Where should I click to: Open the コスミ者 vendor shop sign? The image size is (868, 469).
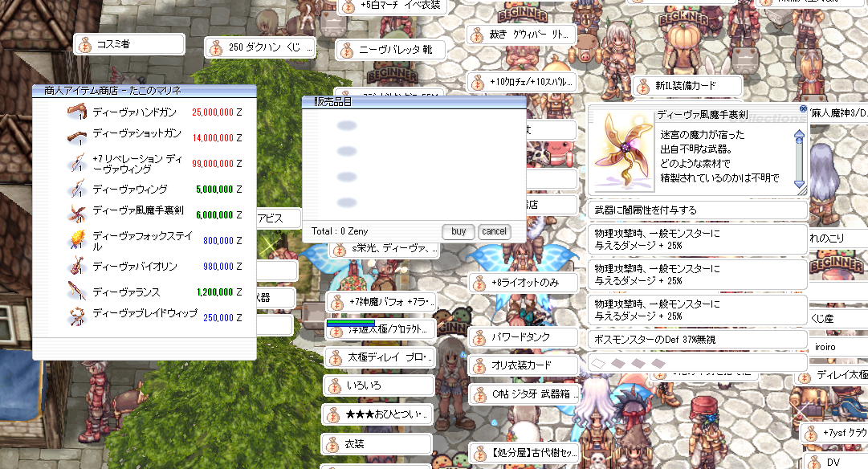[x=128, y=45]
